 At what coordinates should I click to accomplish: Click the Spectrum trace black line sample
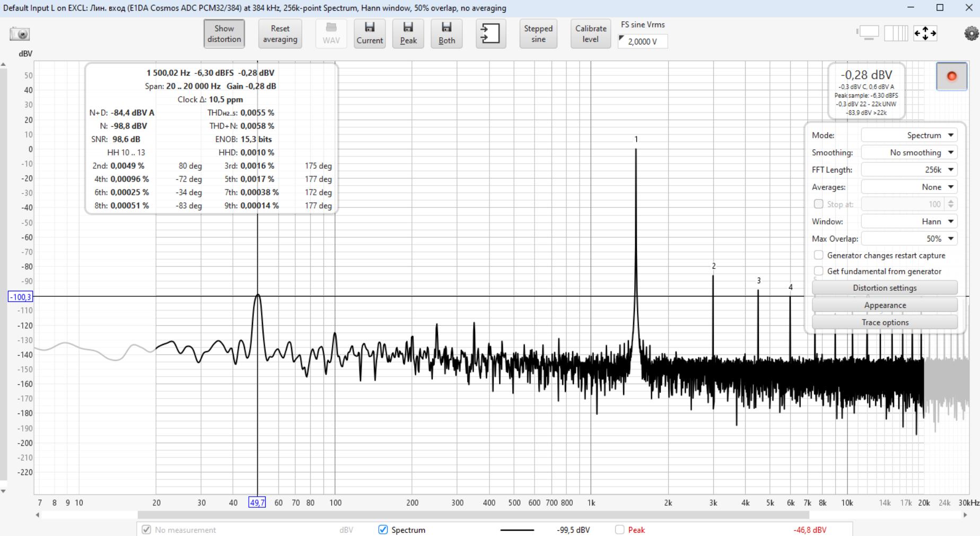point(517,530)
